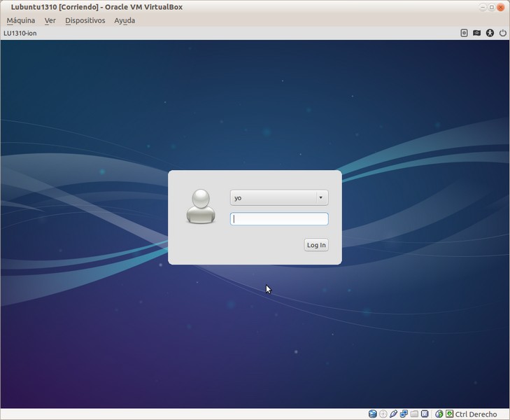Click the keyboard capture green arrow indicator

[450, 414]
